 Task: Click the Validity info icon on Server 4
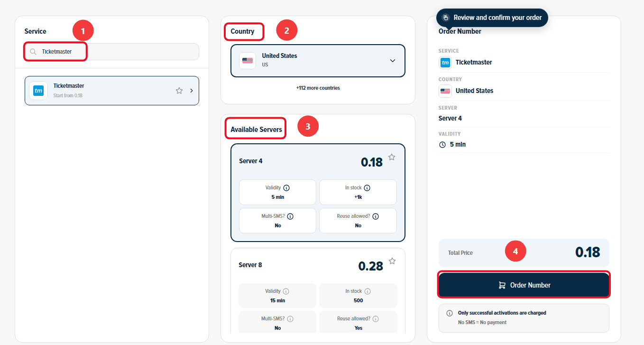pyautogui.click(x=287, y=188)
